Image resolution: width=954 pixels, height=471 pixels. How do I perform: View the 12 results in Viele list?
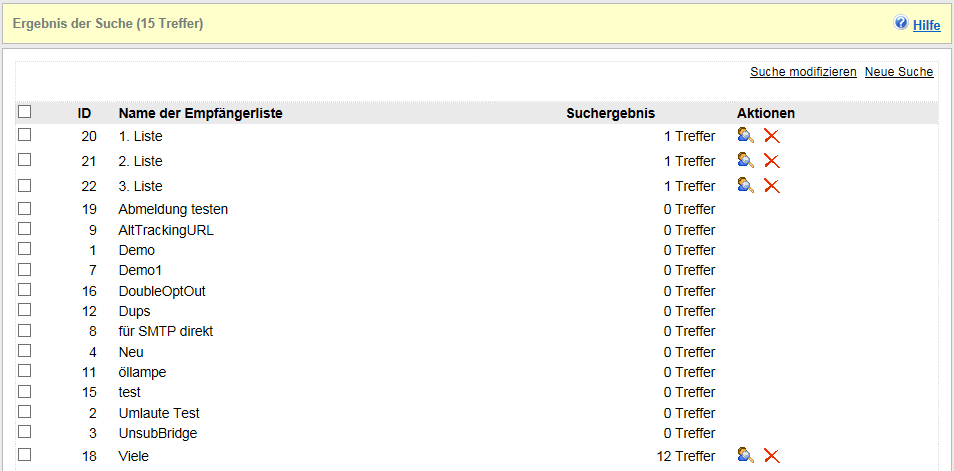[x=745, y=455]
